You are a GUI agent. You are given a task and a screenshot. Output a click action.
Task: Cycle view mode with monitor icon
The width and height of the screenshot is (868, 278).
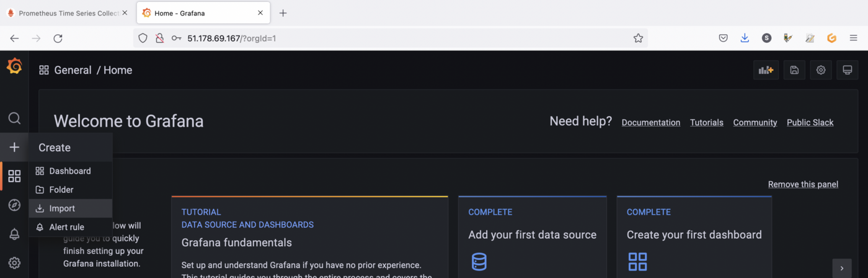(x=848, y=70)
